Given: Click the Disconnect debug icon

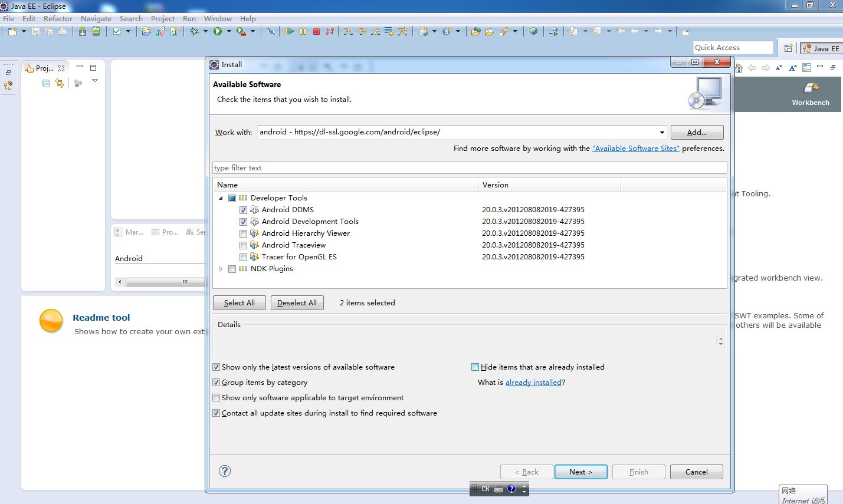Looking at the screenshot, I should tap(330, 31).
